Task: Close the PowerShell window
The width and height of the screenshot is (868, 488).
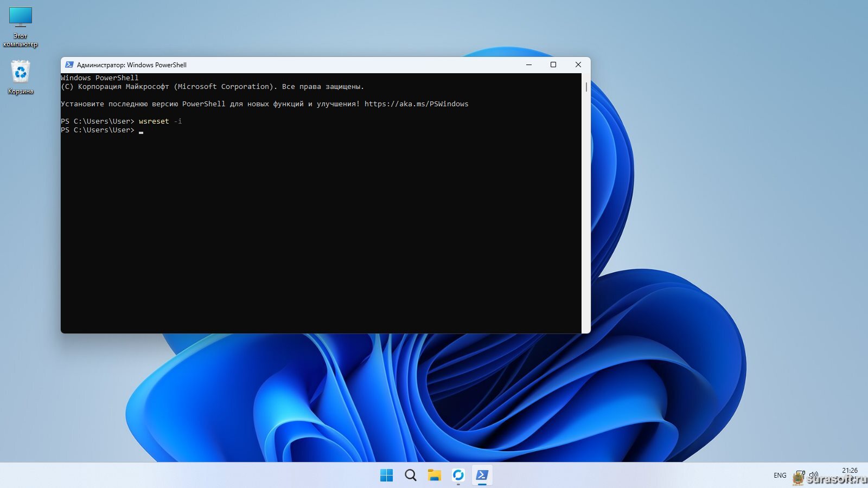Action: [x=578, y=65]
